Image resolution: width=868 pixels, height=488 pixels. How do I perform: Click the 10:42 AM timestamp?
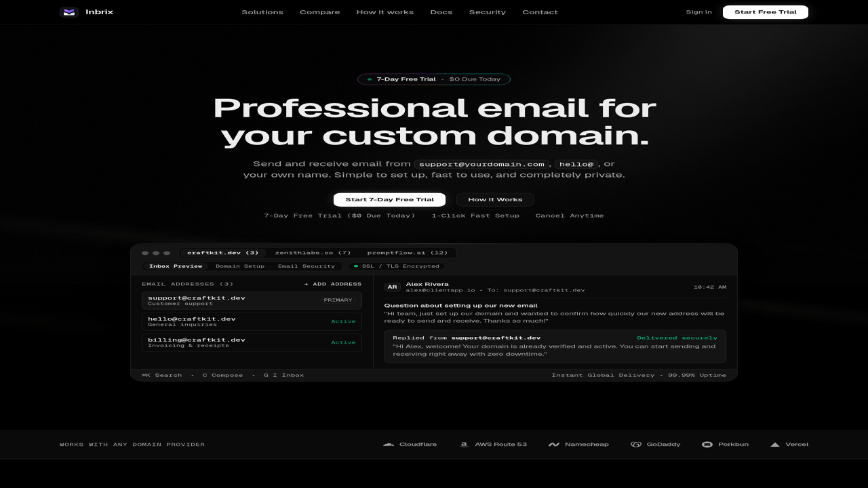pyautogui.click(x=710, y=287)
